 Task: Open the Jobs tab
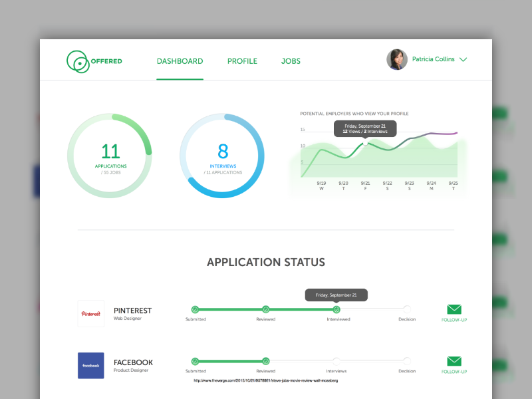point(291,61)
